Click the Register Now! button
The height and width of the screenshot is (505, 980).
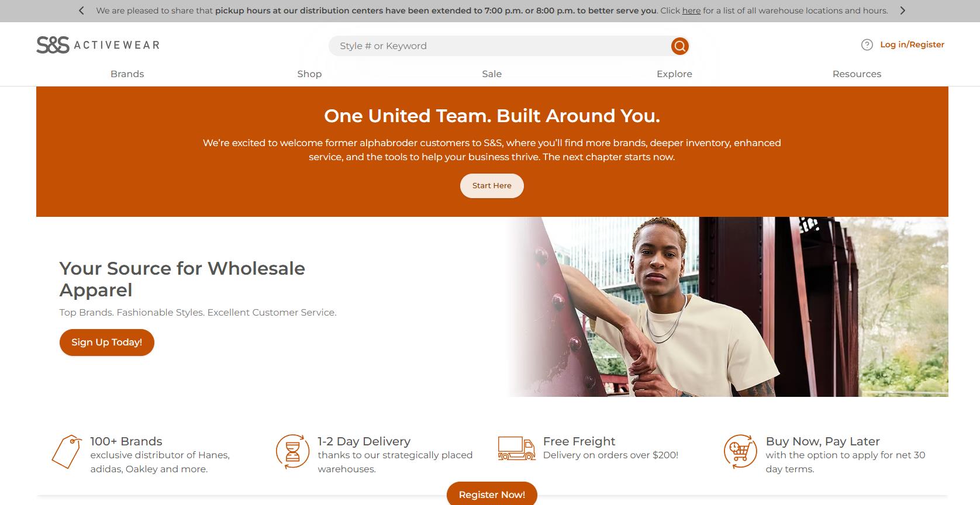click(492, 494)
